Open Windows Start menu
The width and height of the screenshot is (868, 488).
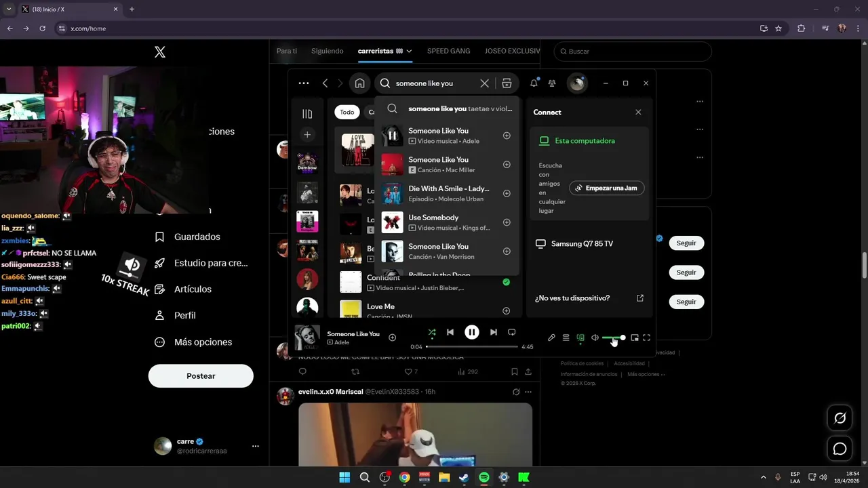coord(344,477)
